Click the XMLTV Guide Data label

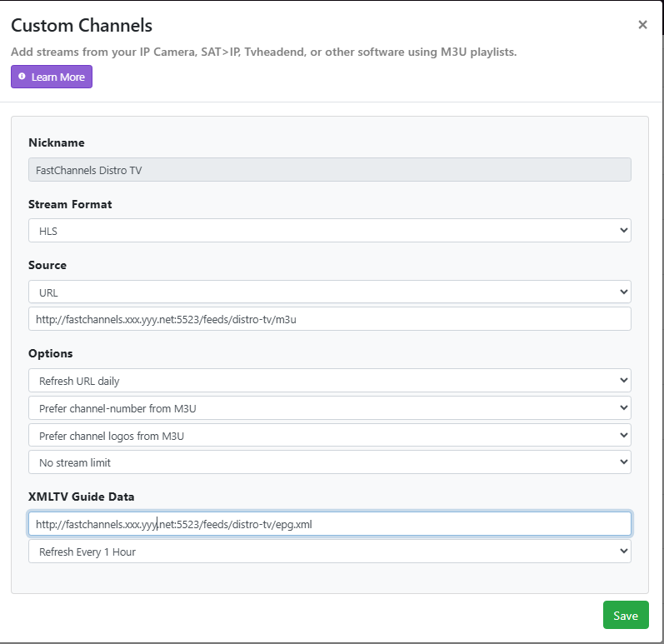pos(82,497)
